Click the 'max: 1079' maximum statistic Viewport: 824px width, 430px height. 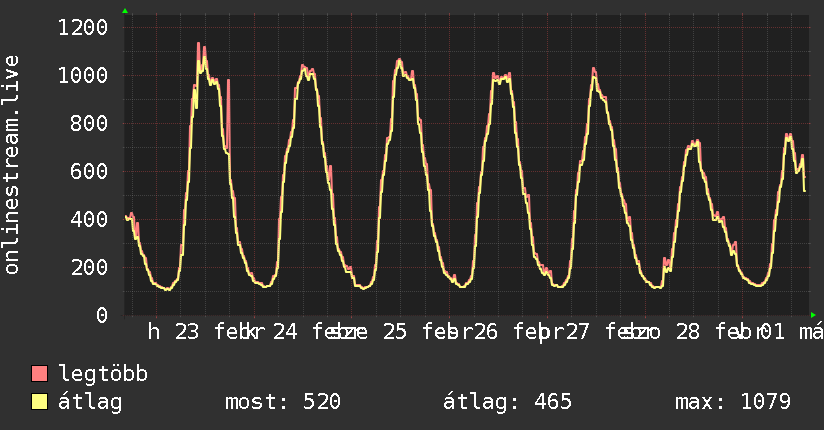[733, 402]
